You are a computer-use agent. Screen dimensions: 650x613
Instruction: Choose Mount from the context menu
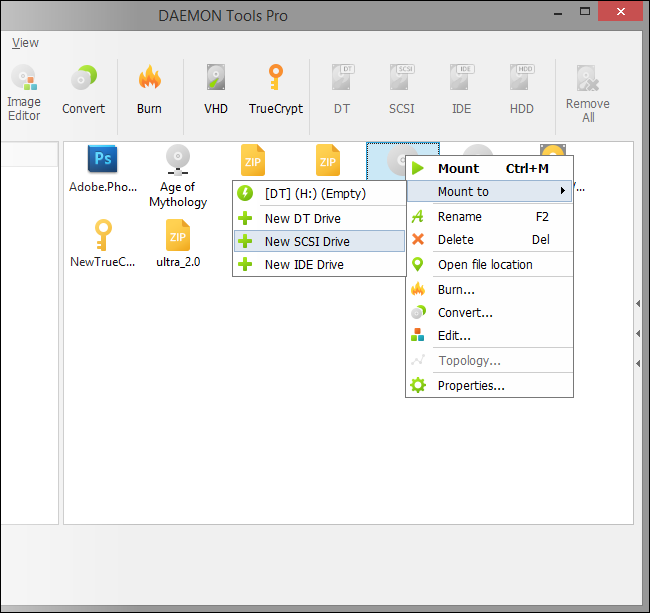pos(458,168)
